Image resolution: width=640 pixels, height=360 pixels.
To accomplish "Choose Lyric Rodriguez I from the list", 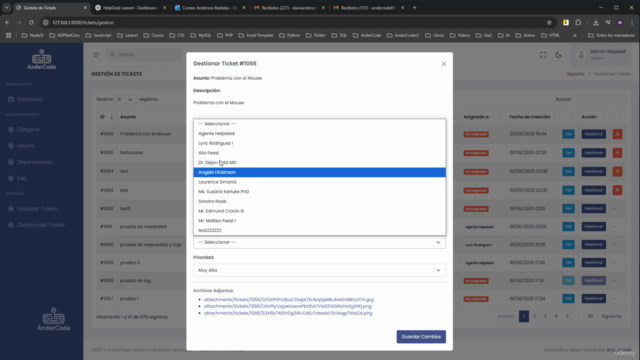I will [x=319, y=143].
